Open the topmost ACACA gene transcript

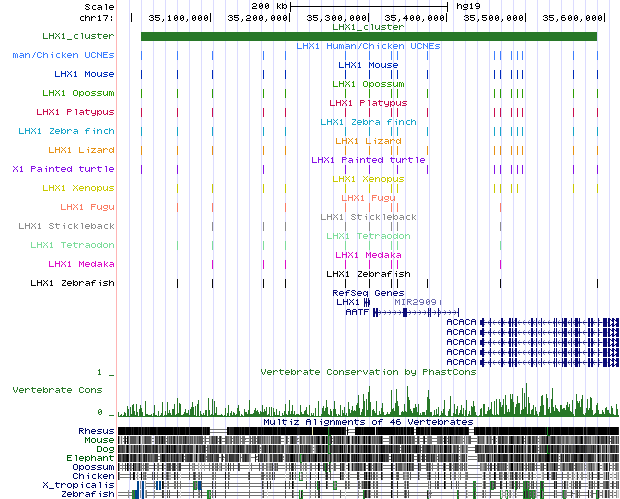coord(461,322)
